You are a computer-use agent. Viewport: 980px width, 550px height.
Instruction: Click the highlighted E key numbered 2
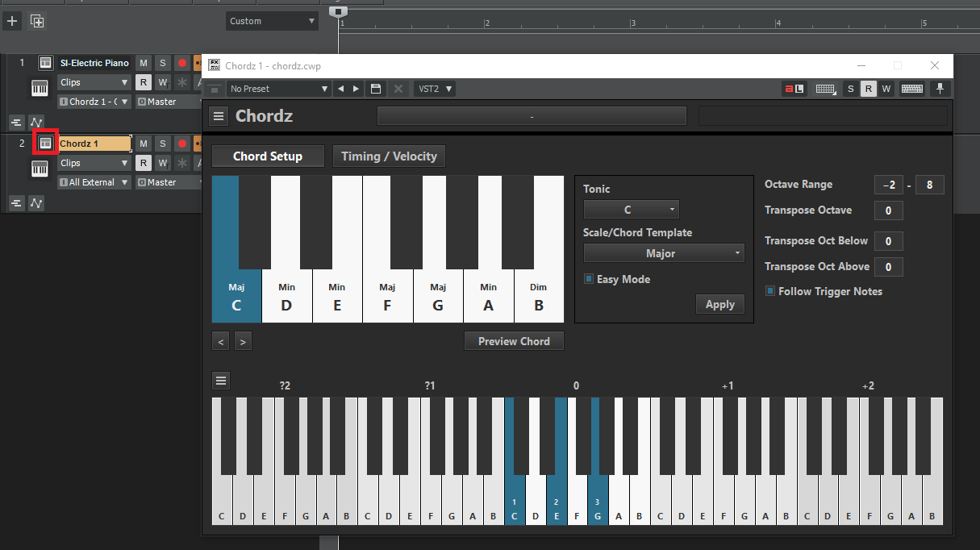[557, 502]
